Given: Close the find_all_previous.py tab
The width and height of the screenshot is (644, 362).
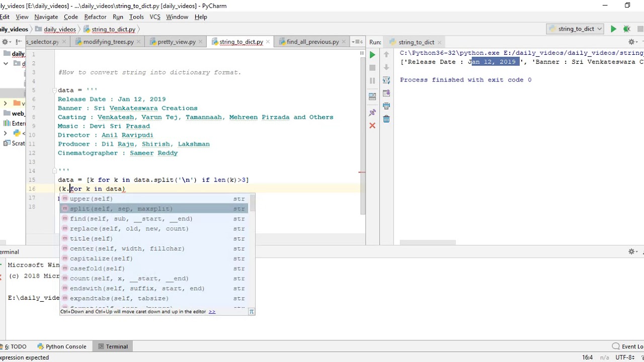Looking at the screenshot, I should (345, 42).
